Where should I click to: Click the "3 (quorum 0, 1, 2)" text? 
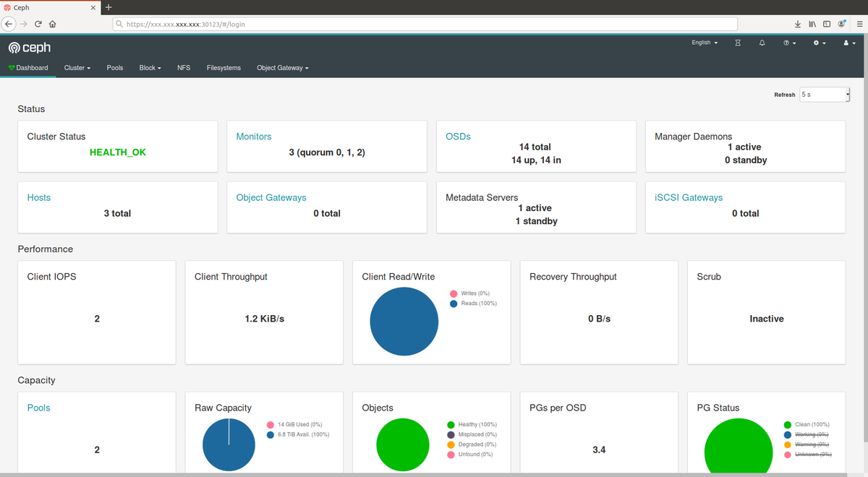tap(327, 152)
